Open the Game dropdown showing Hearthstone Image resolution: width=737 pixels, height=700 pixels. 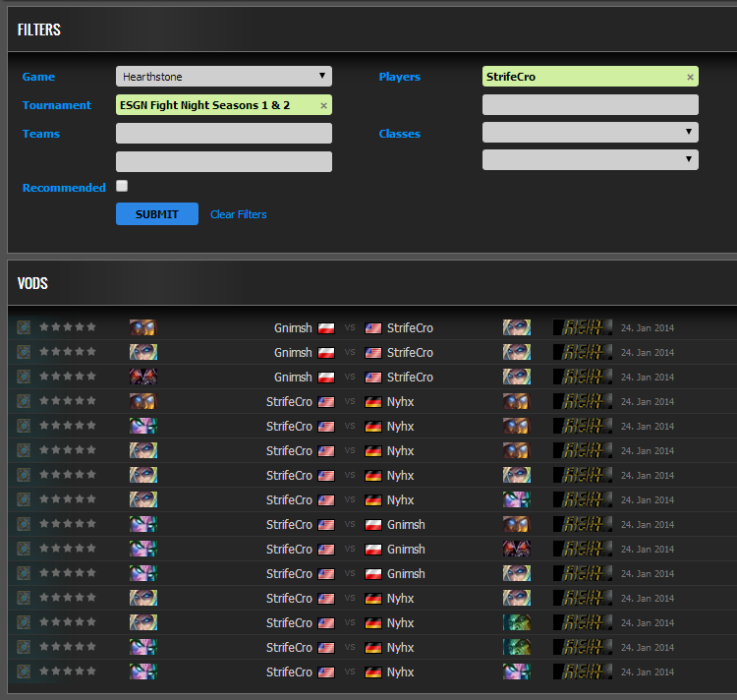pos(223,77)
